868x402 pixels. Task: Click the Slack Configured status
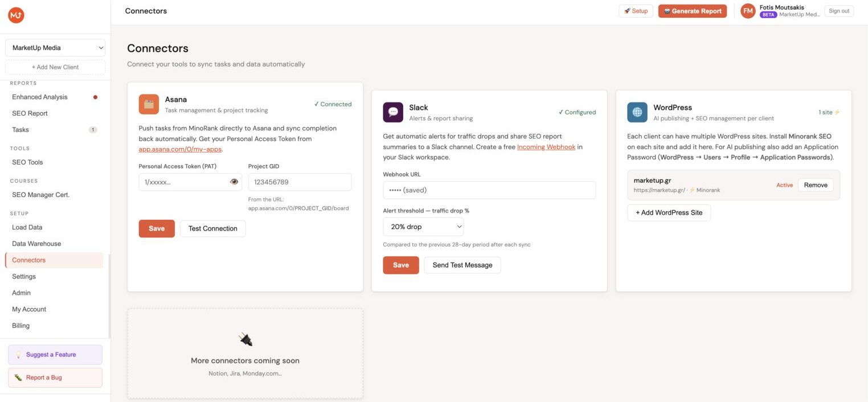coord(577,112)
